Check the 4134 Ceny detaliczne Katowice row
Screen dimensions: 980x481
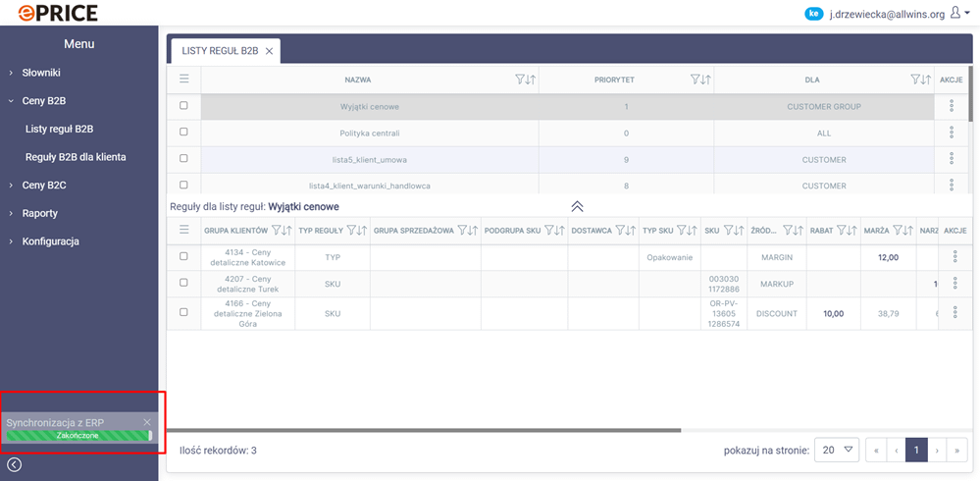tap(183, 257)
